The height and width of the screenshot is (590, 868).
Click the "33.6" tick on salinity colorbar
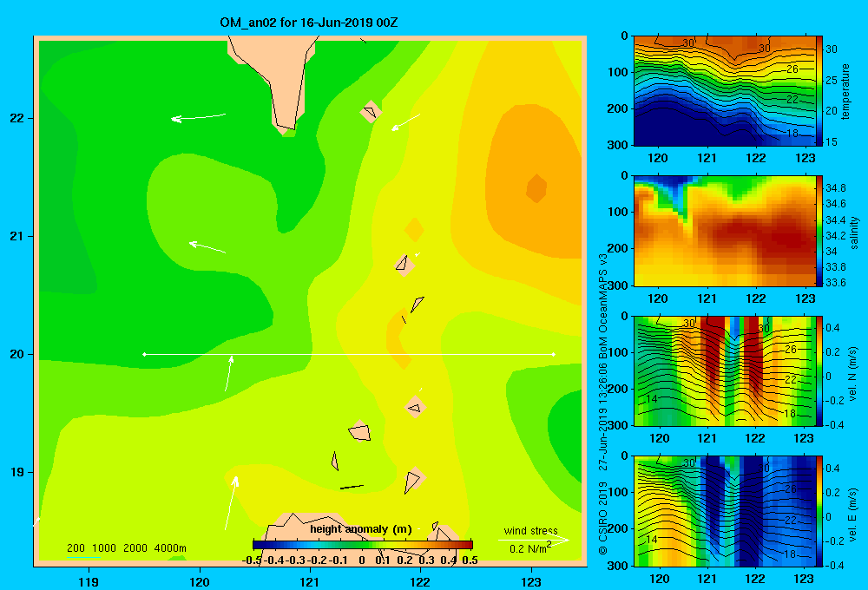pos(836,283)
